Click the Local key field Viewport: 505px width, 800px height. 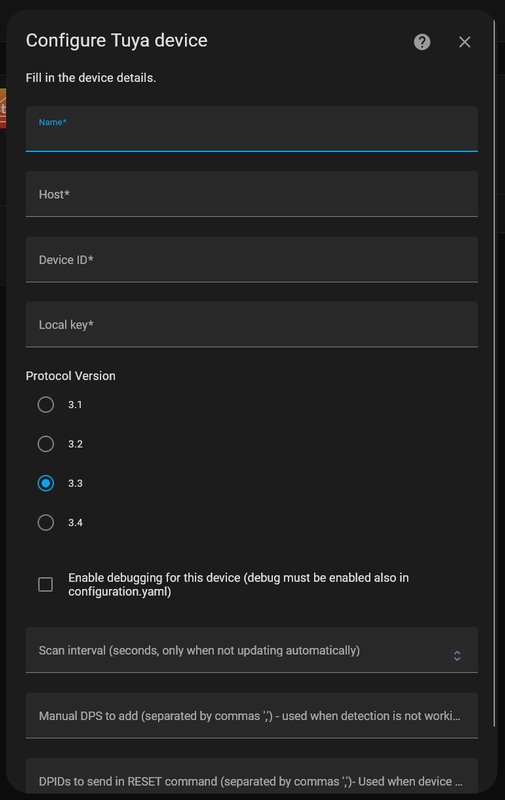(251, 324)
